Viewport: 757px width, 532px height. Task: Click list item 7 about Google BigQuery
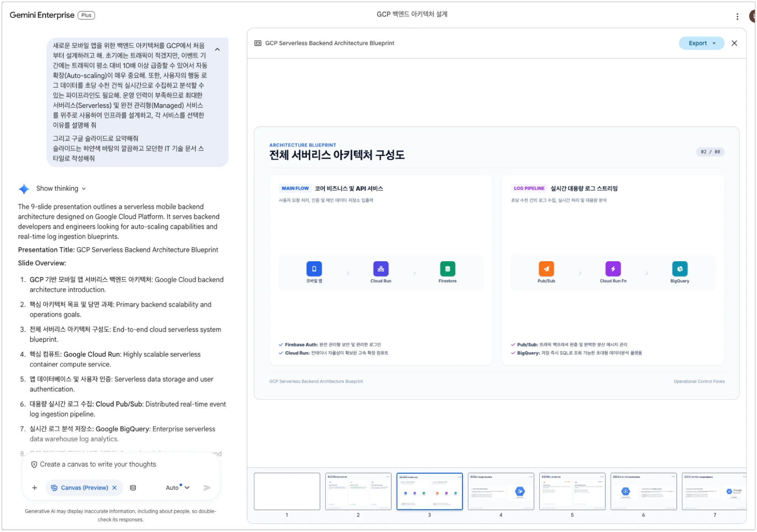pyautogui.click(x=122, y=434)
